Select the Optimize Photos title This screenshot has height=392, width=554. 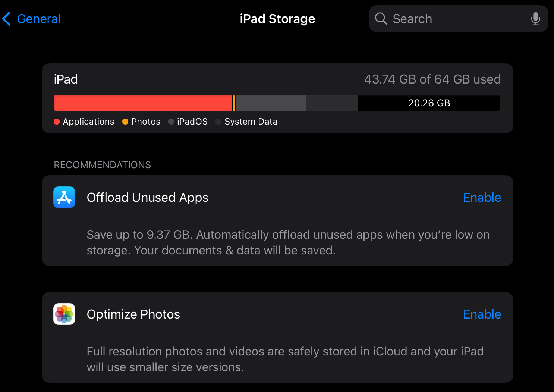pyautogui.click(x=133, y=314)
